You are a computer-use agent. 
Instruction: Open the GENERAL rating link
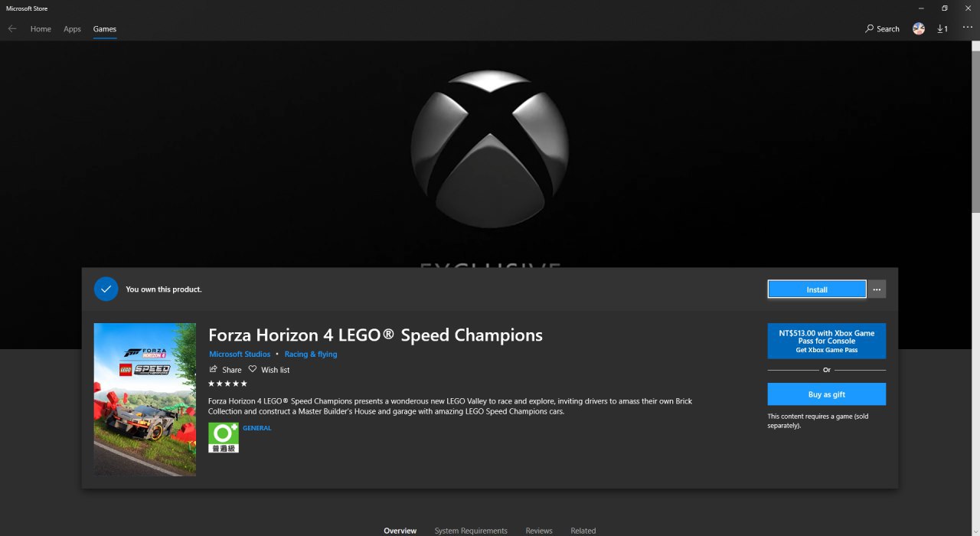click(x=257, y=428)
